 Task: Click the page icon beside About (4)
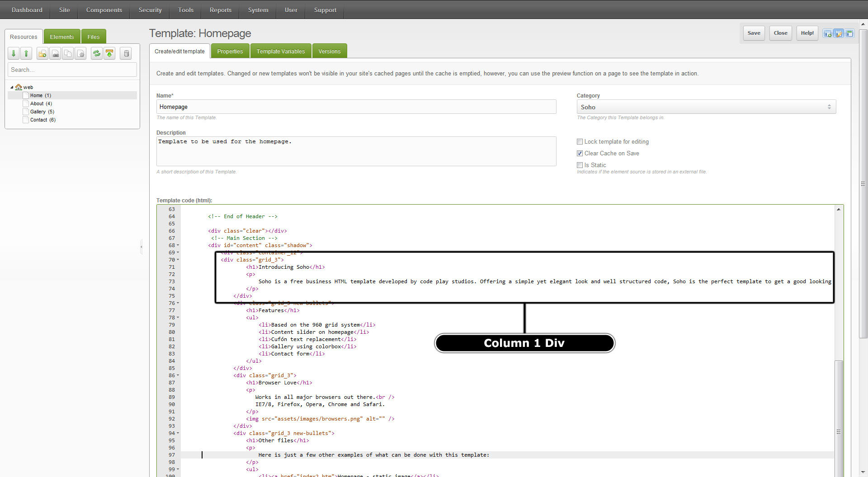pos(26,103)
